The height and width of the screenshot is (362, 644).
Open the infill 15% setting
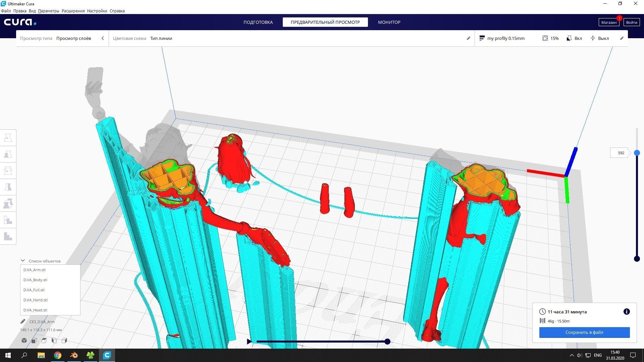click(550, 38)
